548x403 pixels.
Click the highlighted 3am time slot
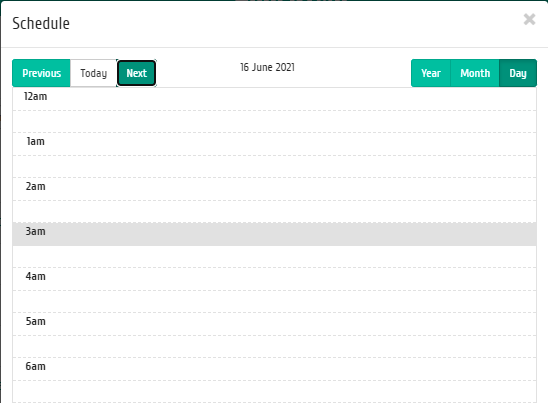274,234
